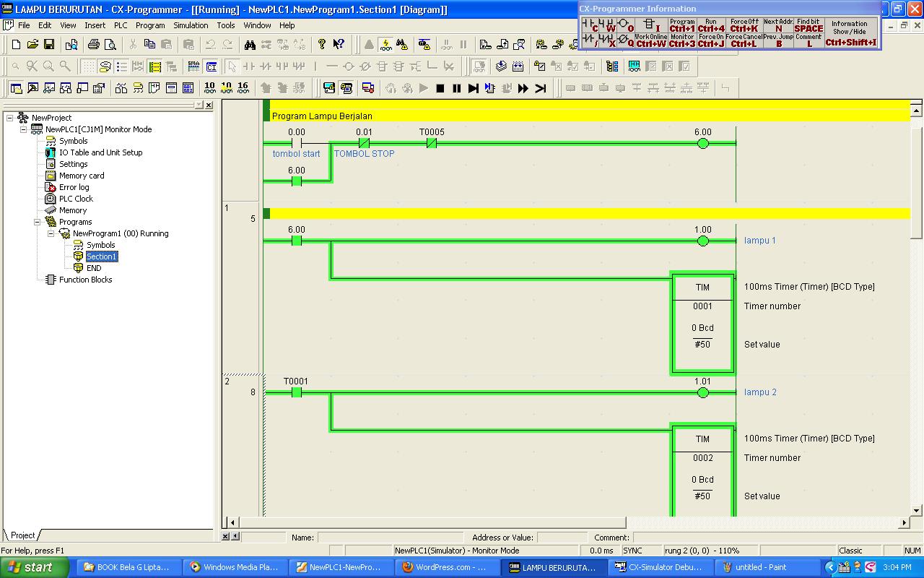The width and height of the screenshot is (924, 578).
Task: Select PLC Clock in the project tree
Action: (x=76, y=199)
